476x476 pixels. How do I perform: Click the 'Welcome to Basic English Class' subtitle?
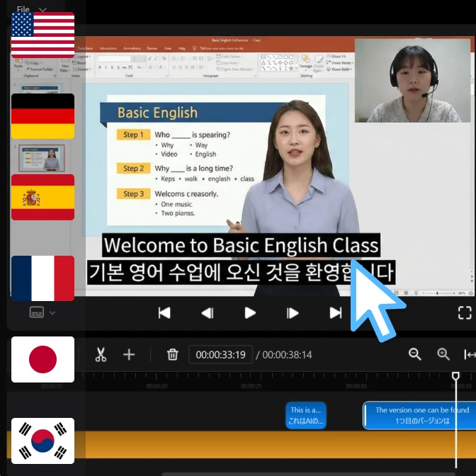tap(241, 245)
